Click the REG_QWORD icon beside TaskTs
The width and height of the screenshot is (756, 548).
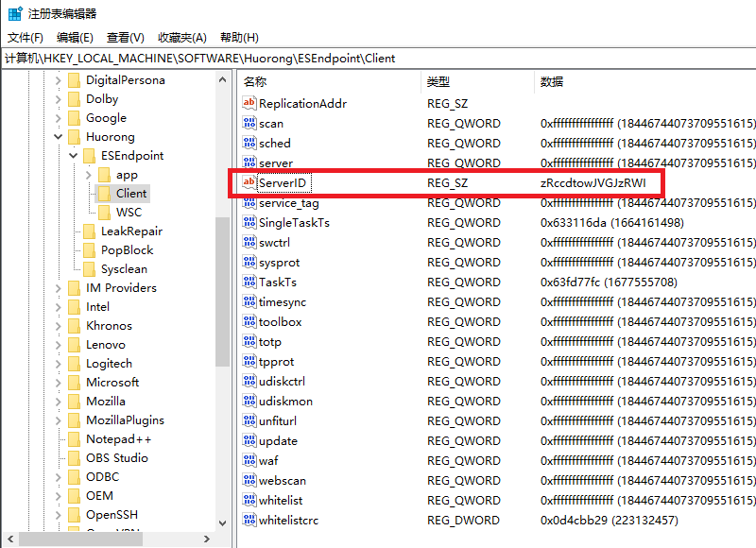(248, 282)
